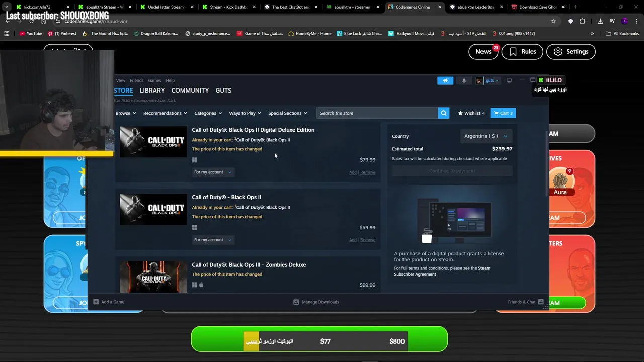
Task: Click the Steam cart page vertical scrollbar
Action: click(x=547, y=163)
